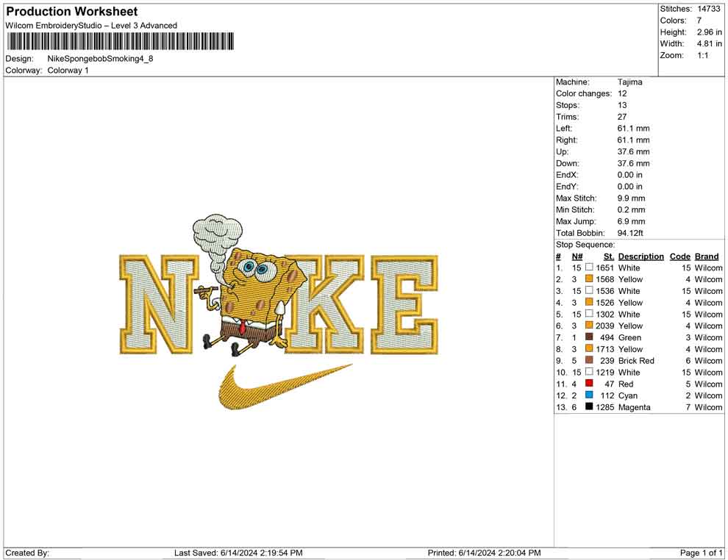
Task: Click the Max Jump value 6.9 mm
Action: click(x=631, y=221)
